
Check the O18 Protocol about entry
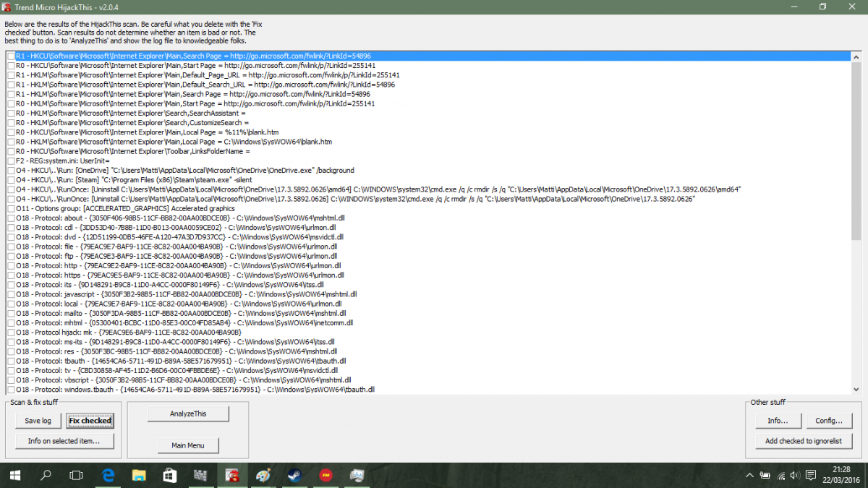(x=10, y=218)
